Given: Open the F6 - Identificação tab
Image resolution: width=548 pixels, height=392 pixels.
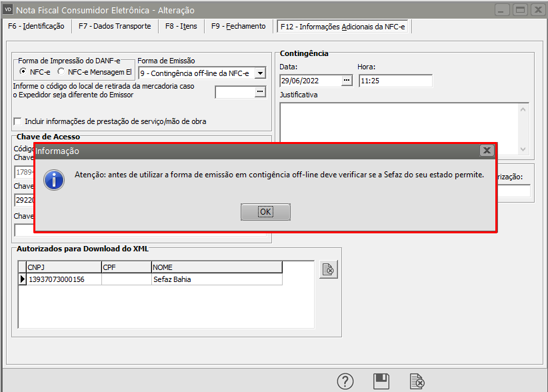Looking at the screenshot, I should [36, 26].
